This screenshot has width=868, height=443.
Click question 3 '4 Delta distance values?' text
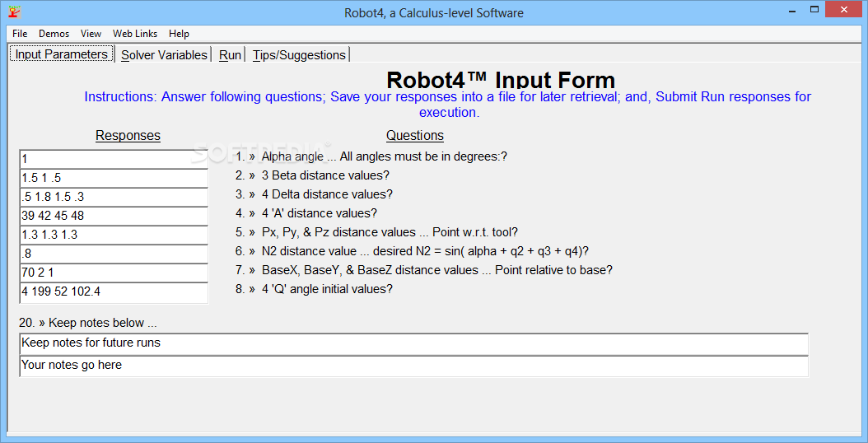[x=327, y=194]
